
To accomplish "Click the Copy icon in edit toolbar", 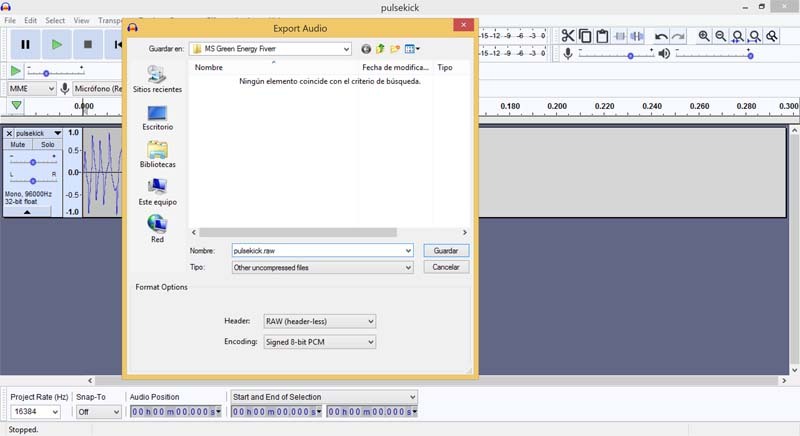I will click(585, 36).
